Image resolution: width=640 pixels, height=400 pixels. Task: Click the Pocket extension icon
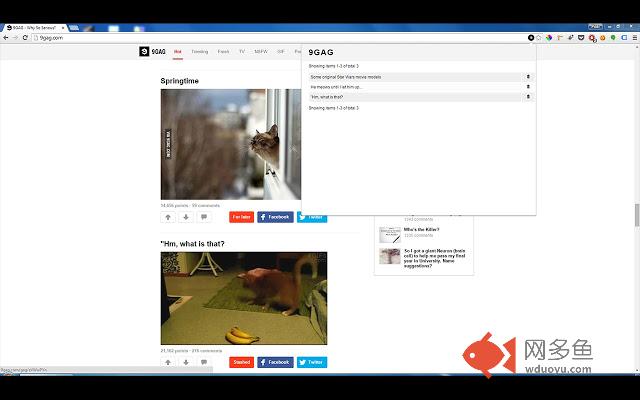[581, 38]
